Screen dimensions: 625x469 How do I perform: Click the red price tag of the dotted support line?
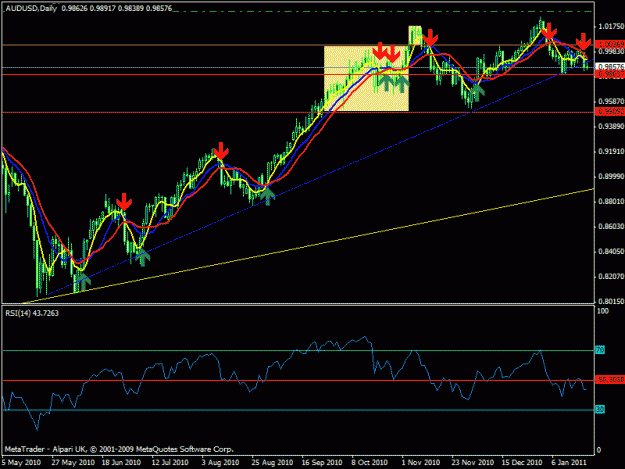(x=610, y=111)
